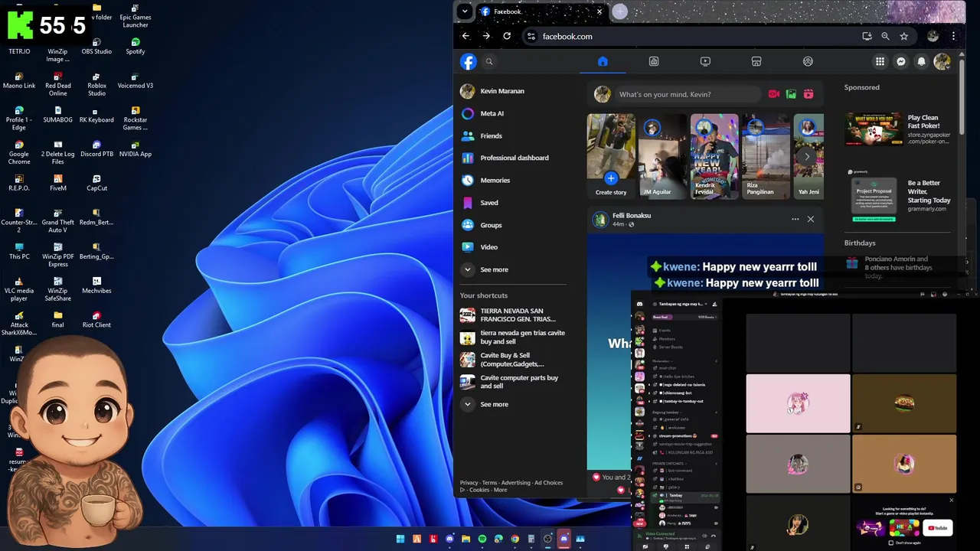Open Spotify from the taskbar

[482, 540]
